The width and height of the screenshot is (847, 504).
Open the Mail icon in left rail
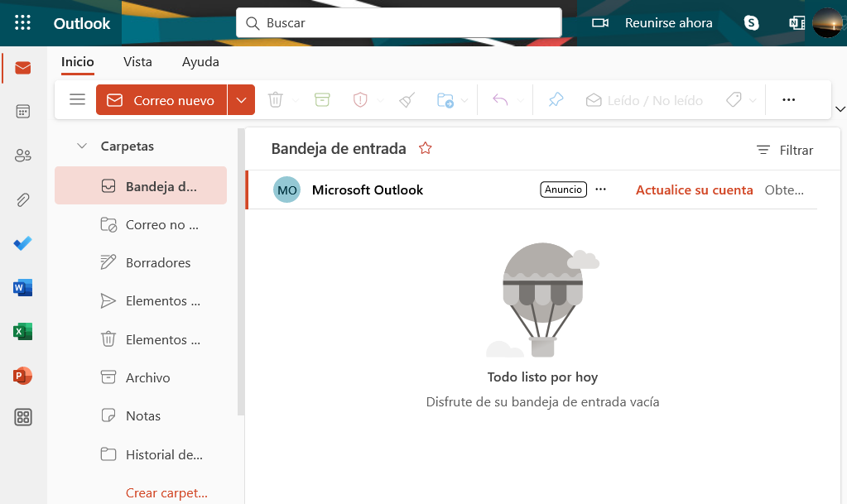point(22,68)
